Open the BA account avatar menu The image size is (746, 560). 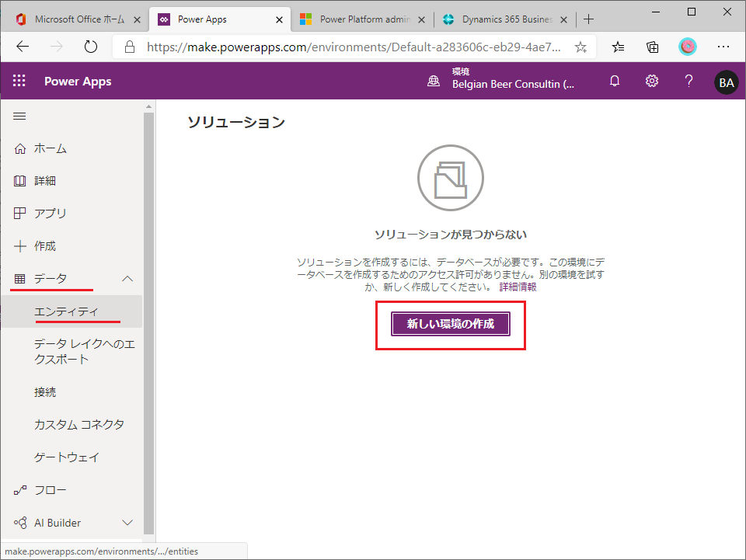[x=726, y=82]
